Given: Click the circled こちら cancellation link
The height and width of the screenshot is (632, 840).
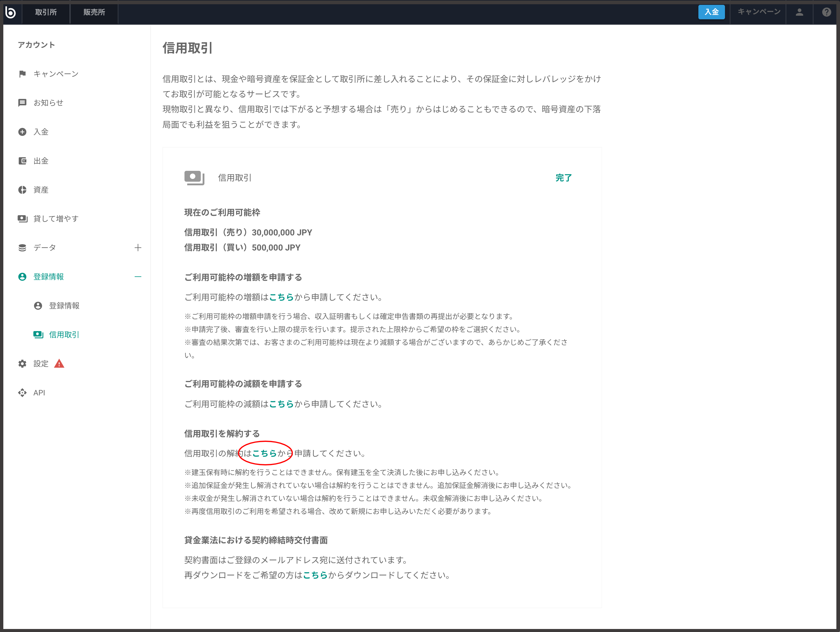Looking at the screenshot, I should (265, 453).
